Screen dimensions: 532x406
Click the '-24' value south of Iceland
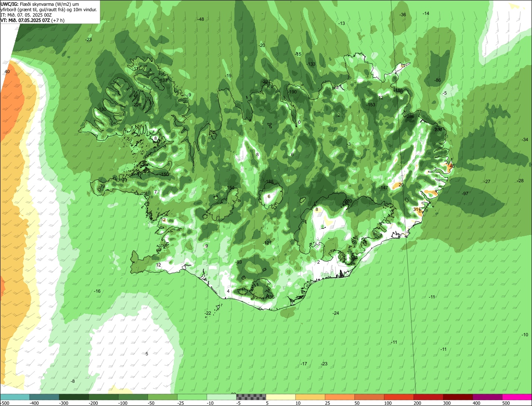click(x=336, y=313)
